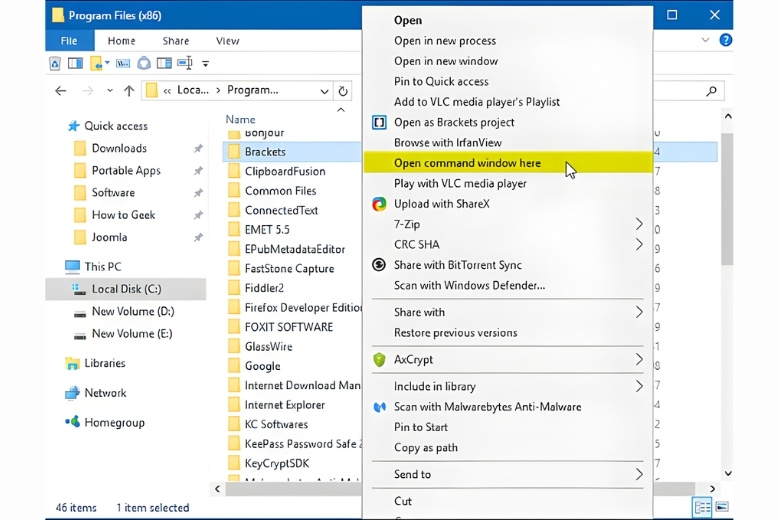Expand the address bar history dropdown
The image size is (780, 520).
324,91
